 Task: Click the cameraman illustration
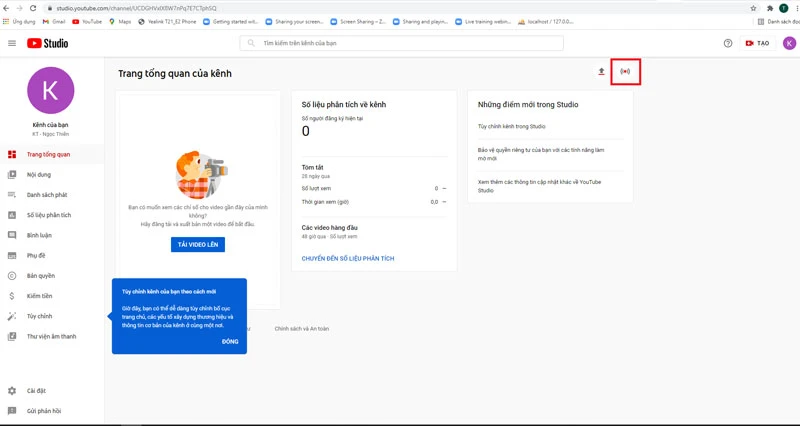201,174
